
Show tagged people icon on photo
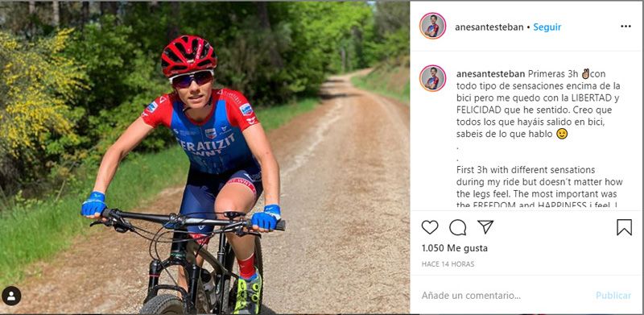point(11,296)
